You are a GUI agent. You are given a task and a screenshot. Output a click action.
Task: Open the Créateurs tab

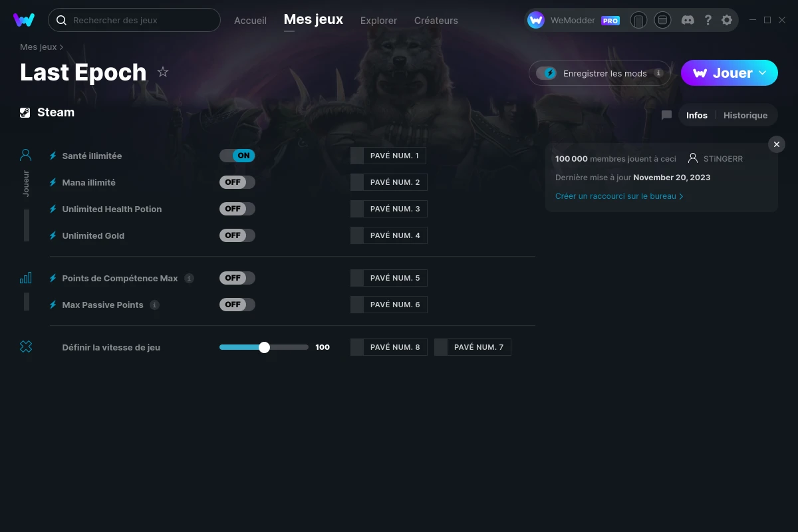coord(436,21)
